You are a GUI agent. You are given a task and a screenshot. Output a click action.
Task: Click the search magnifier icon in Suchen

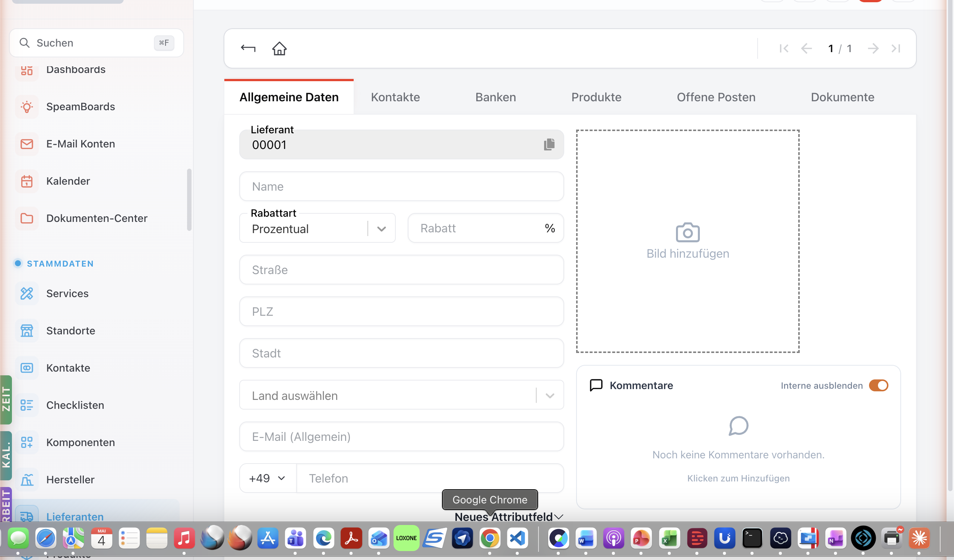click(x=25, y=43)
